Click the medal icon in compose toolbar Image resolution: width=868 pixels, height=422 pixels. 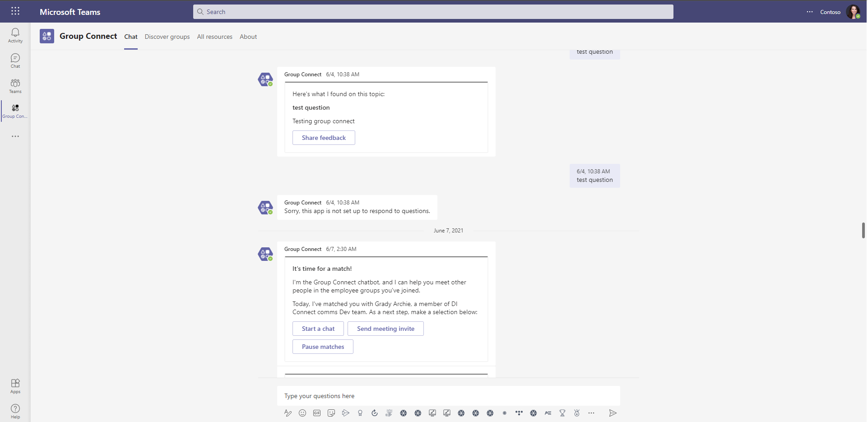(577, 413)
